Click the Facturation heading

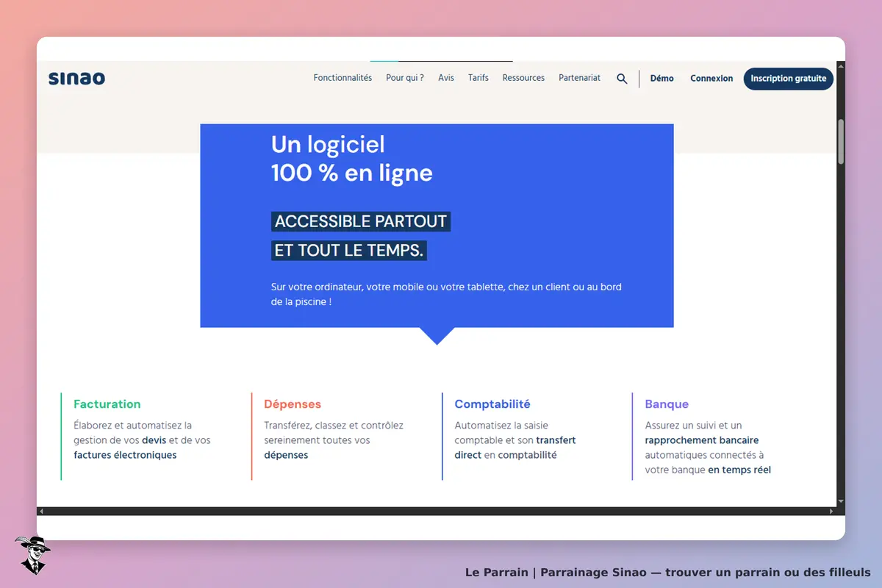pos(107,404)
